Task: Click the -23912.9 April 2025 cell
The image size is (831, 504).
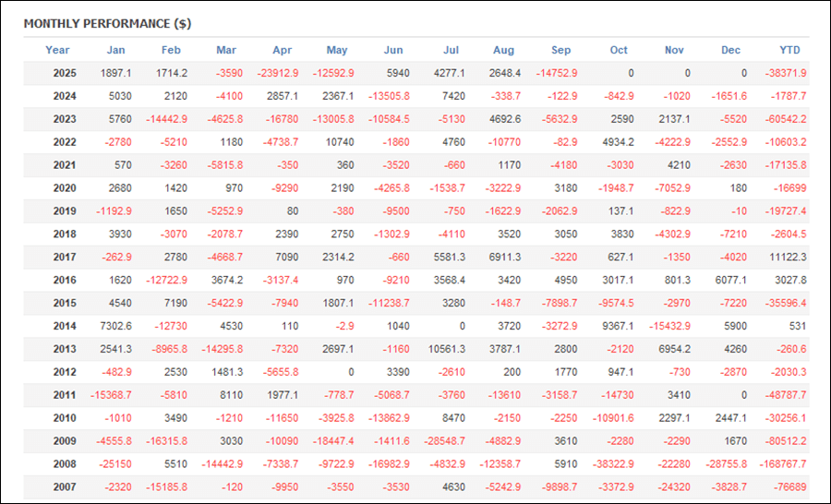Action: [x=278, y=73]
